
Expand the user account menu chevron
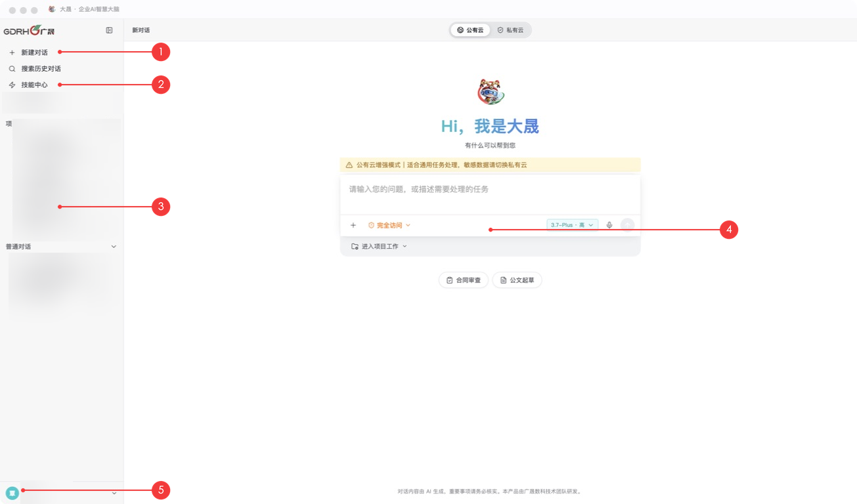114,493
